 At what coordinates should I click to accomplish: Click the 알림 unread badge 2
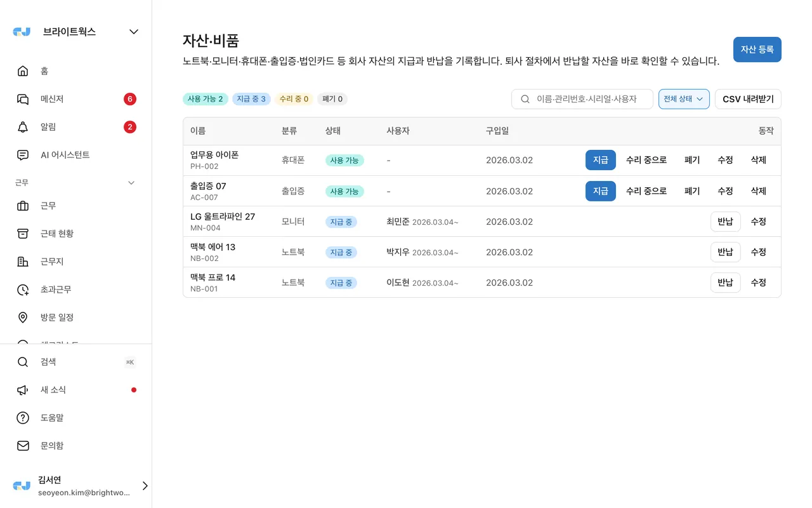coord(130,127)
